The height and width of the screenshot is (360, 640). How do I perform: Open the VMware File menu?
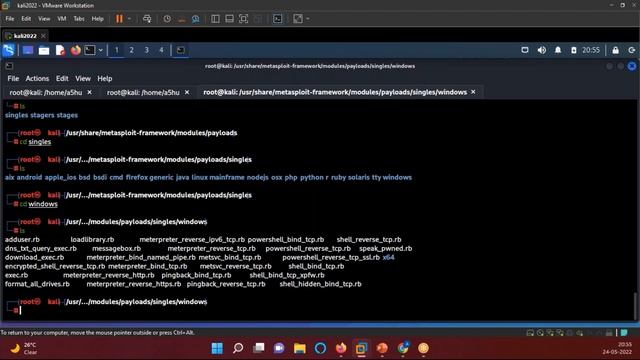tap(10, 19)
